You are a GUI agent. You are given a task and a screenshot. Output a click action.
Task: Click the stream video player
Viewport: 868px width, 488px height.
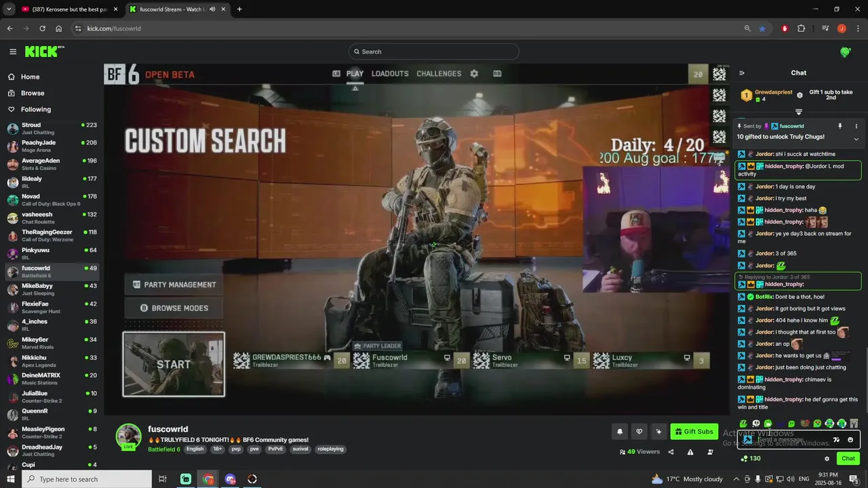417,238
